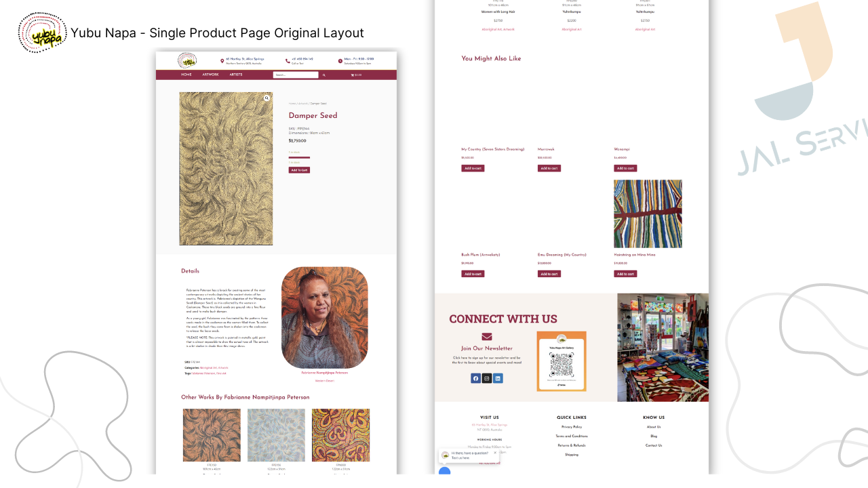Click the search magnifier icon in navbar
Image resolution: width=868 pixels, height=488 pixels.
pyautogui.click(x=324, y=75)
